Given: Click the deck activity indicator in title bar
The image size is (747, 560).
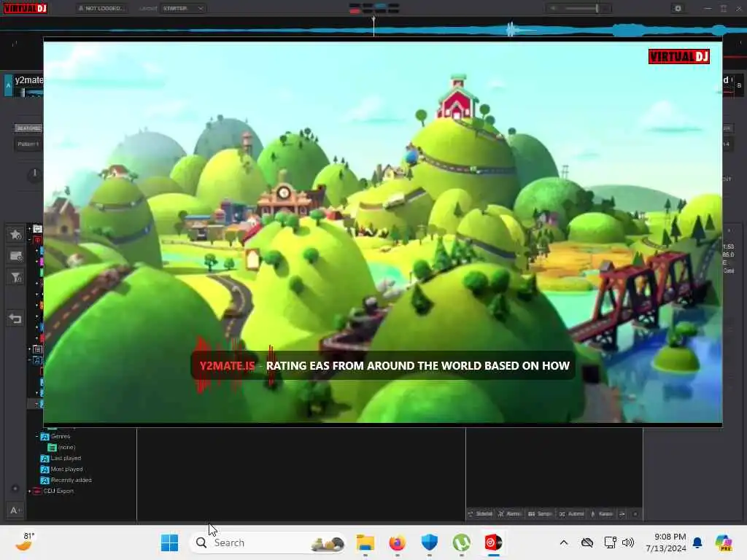Looking at the screenshot, I should pos(374,8).
